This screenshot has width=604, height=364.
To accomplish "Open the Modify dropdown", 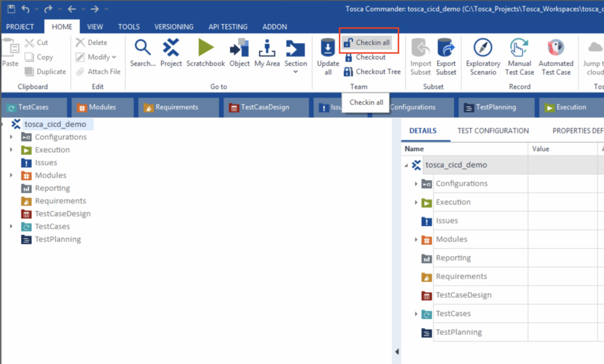I will [x=96, y=57].
